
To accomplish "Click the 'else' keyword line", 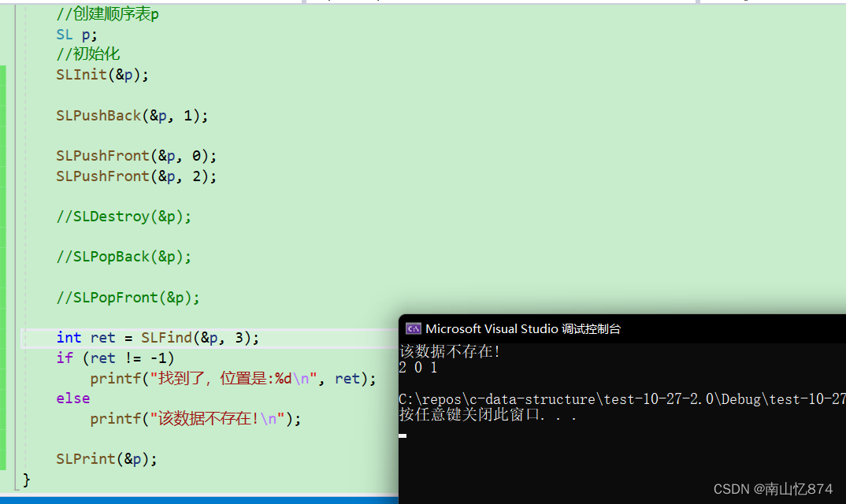I will click(72, 398).
